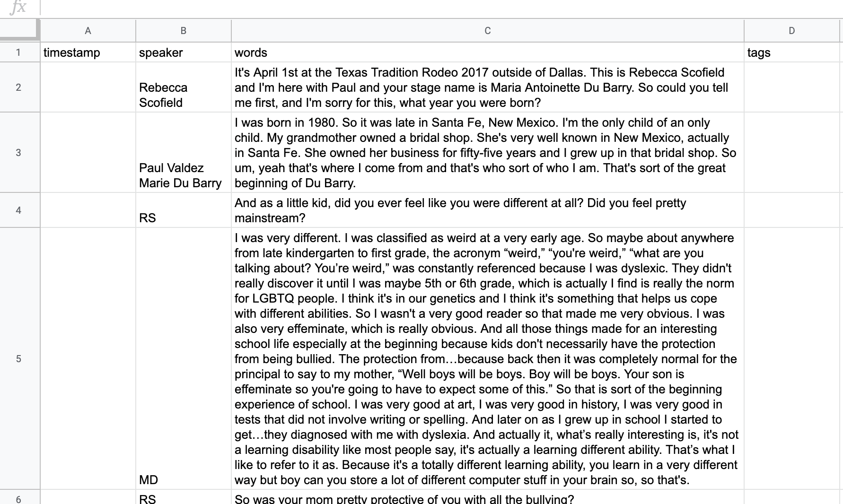Select column D header

tap(792, 30)
